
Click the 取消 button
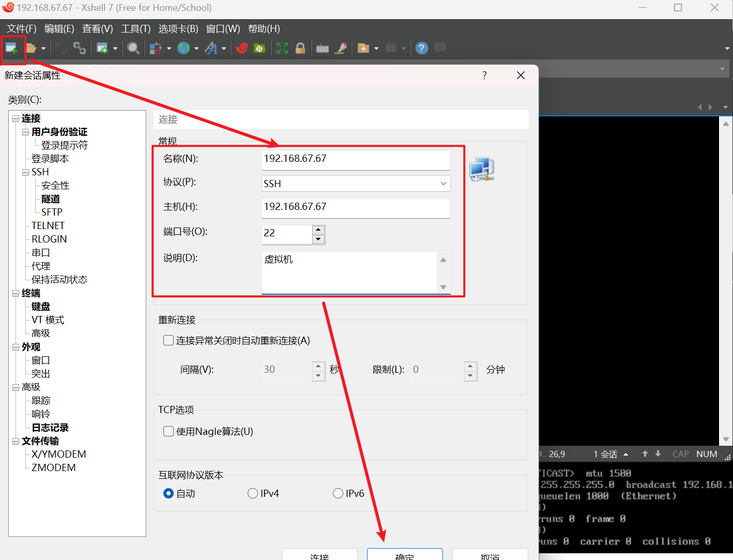click(490, 554)
